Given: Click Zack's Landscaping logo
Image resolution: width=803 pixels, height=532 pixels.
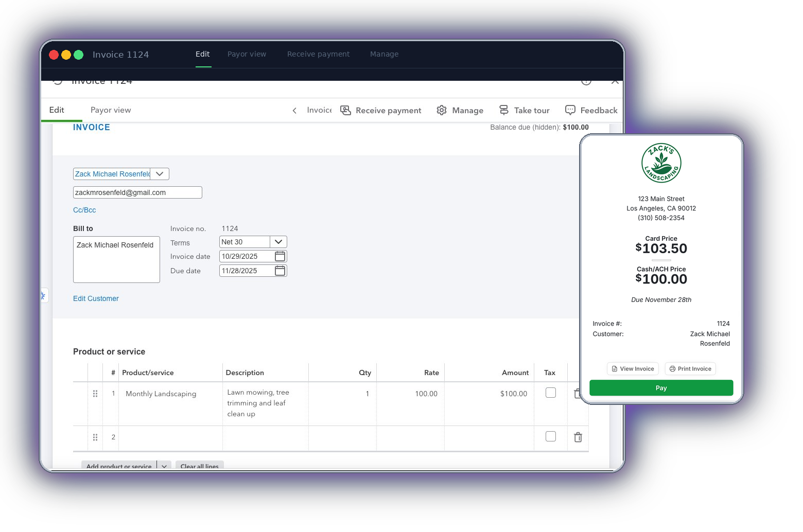Looking at the screenshot, I should click(x=661, y=163).
